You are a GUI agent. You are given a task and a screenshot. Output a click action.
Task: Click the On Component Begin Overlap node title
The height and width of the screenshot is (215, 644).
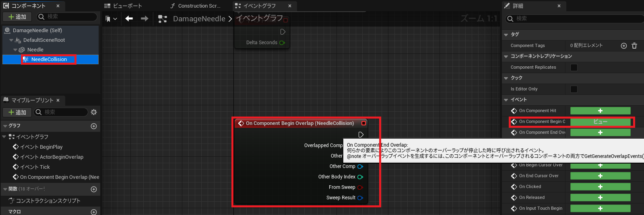click(300, 123)
